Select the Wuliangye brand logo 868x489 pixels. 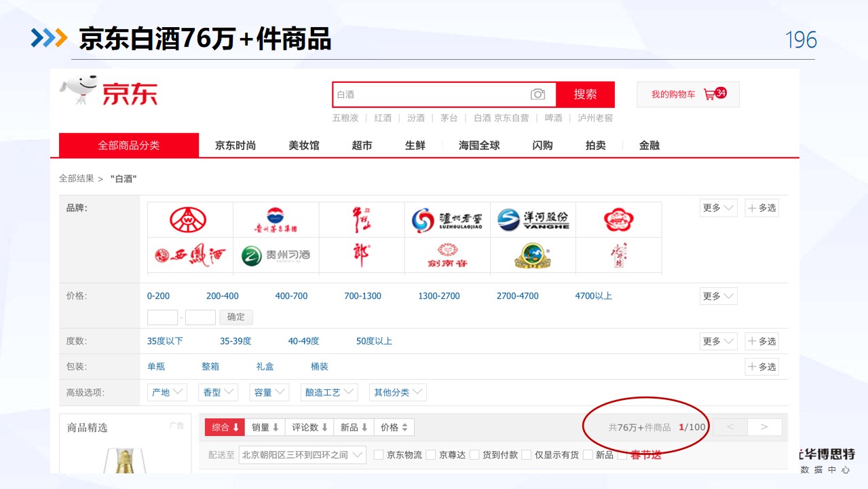[189, 220]
